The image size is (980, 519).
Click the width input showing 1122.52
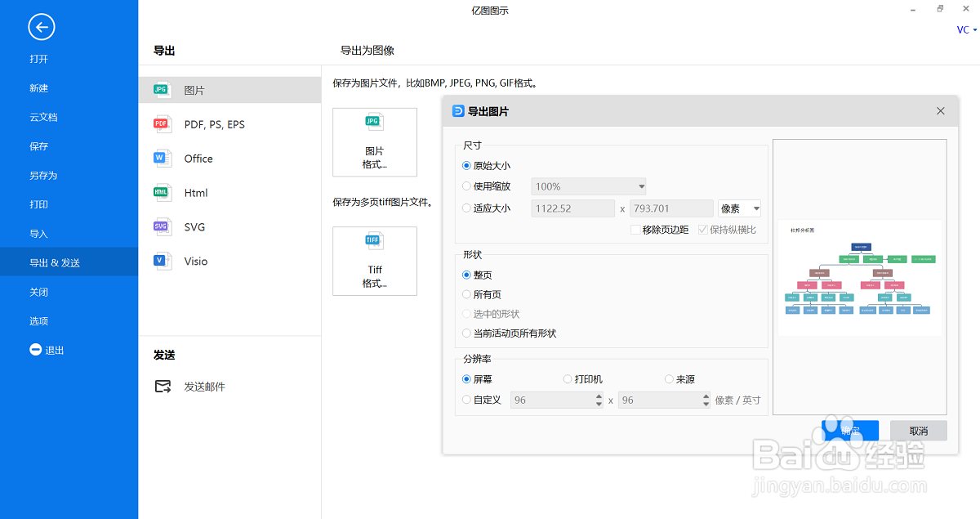pyautogui.click(x=572, y=208)
